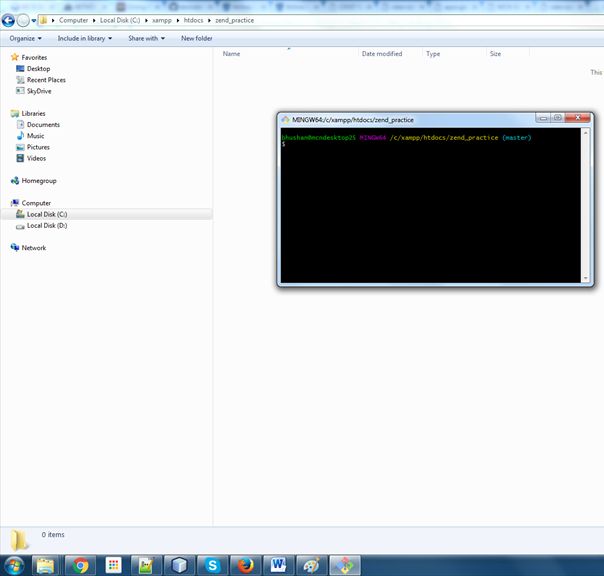Minimize the MINGW64 terminal window
The width and height of the screenshot is (604, 576).
(543, 118)
